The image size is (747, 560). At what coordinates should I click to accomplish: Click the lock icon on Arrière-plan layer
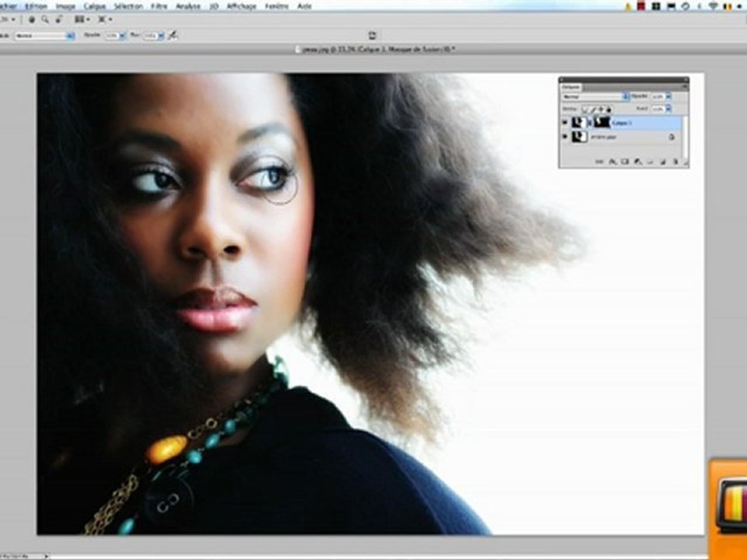click(x=672, y=137)
